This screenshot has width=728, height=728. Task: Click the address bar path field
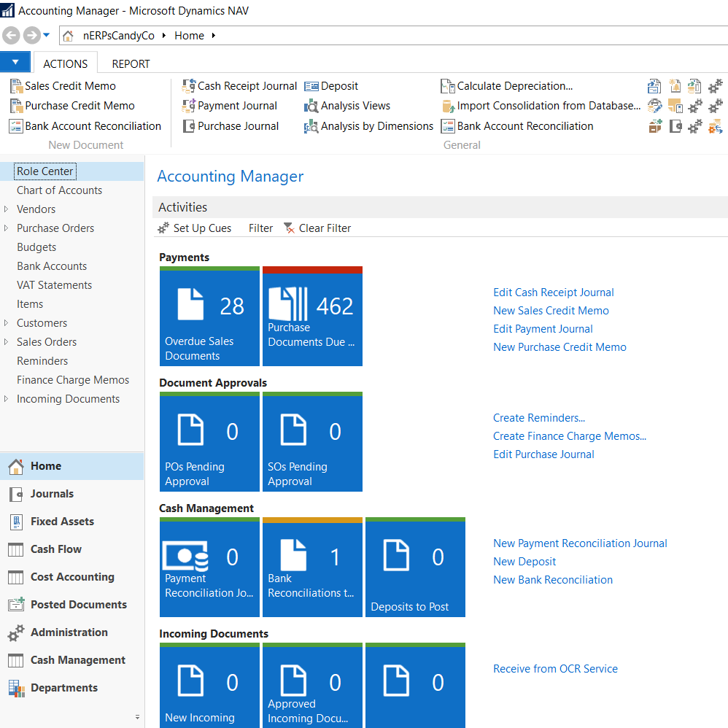[x=438, y=35]
